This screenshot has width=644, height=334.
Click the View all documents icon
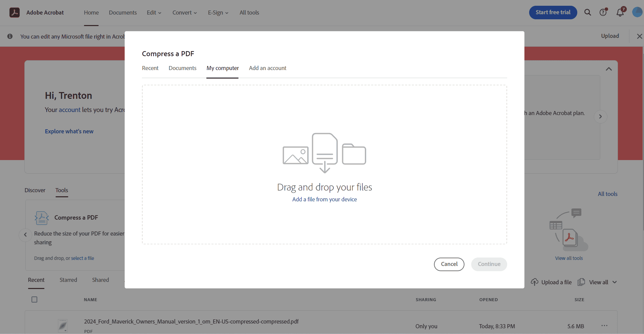click(581, 282)
